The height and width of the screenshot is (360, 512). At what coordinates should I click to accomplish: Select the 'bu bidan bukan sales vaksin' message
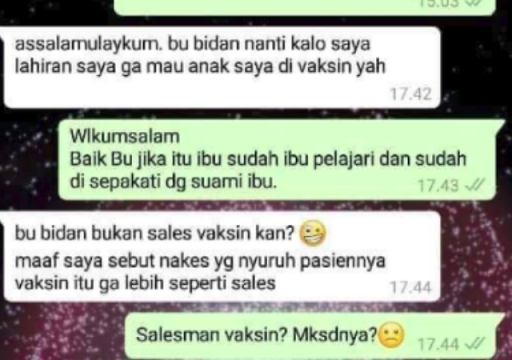pos(222,256)
